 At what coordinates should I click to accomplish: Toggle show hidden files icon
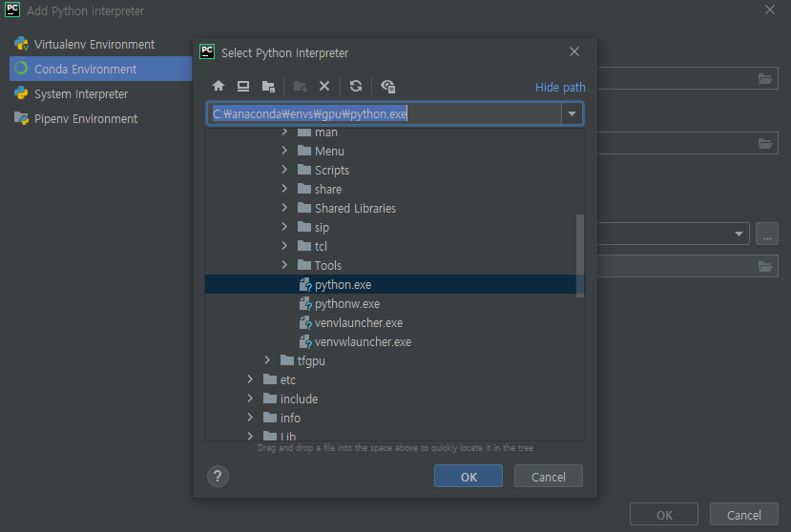(388, 86)
